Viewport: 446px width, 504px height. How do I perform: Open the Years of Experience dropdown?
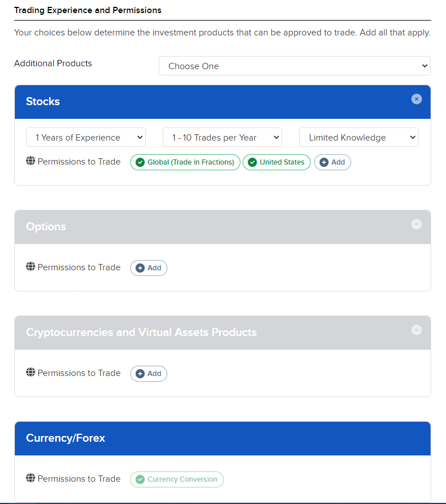click(86, 137)
